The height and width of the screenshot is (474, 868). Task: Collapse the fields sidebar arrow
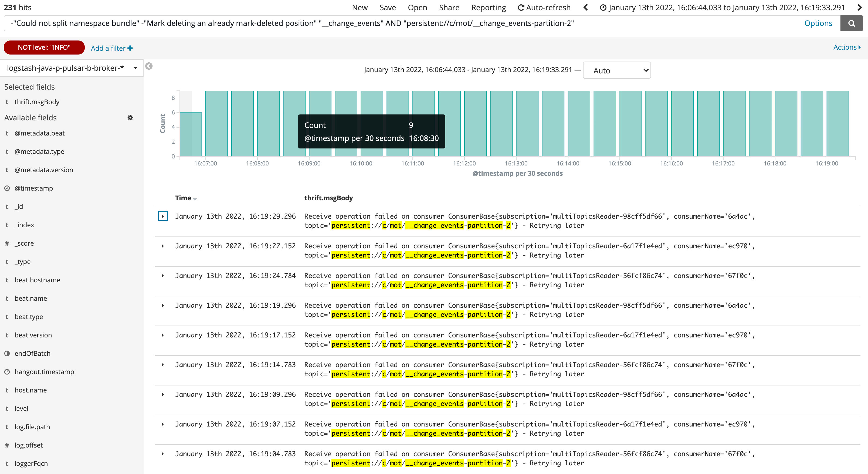149,66
